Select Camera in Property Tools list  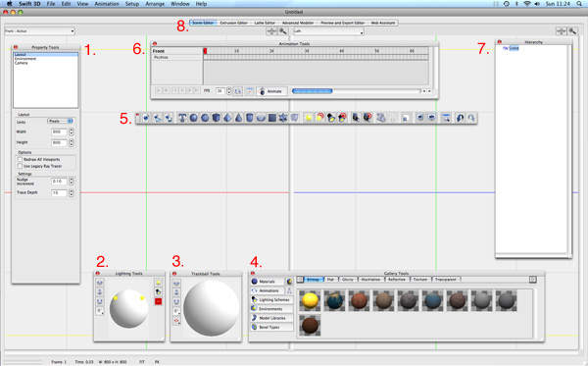coord(22,63)
